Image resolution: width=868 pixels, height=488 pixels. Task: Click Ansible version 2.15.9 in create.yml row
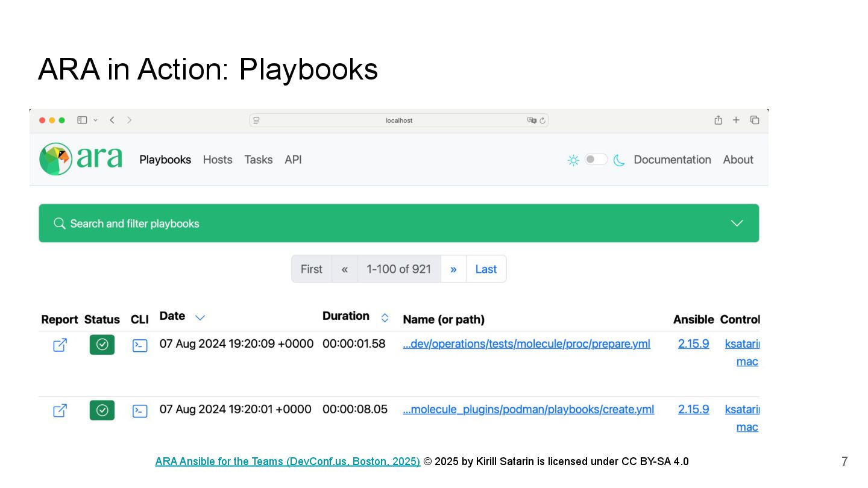pos(693,410)
